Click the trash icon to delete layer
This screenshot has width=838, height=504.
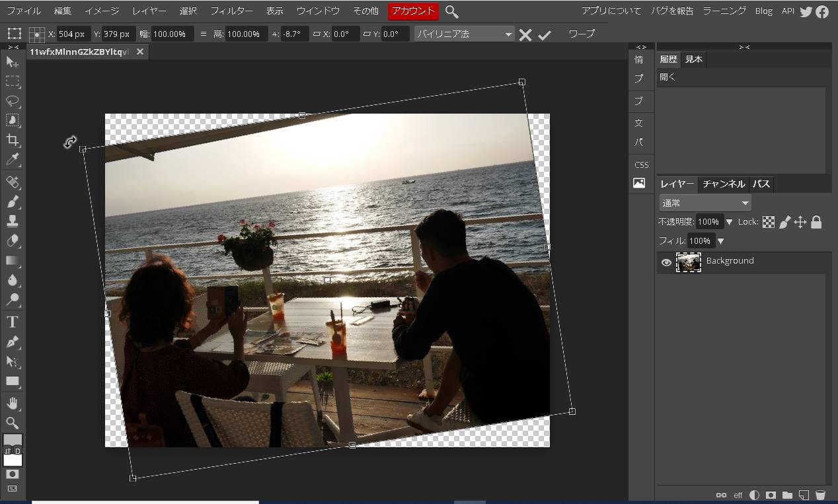click(x=820, y=495)
